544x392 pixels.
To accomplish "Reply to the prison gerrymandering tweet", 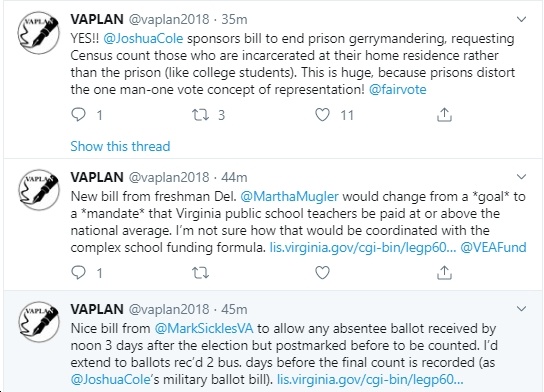I will pyautogui.click(x=78, y=115).
